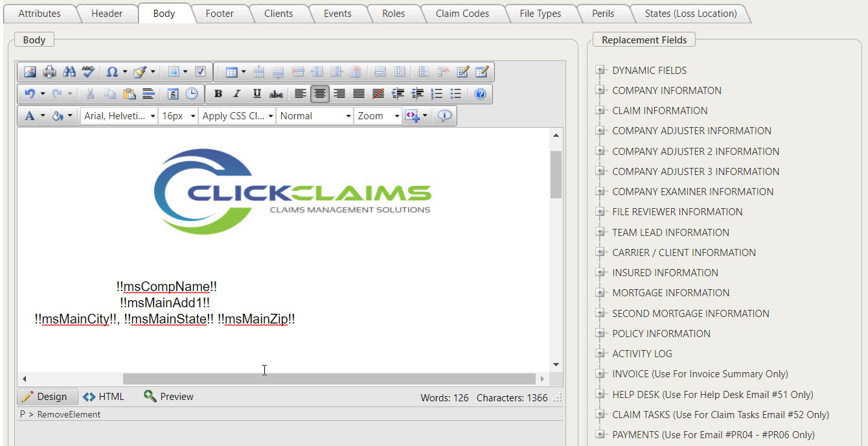The height and width of the screenshot is (446, 868).
Task: Toggle the active Center alignment button
Action: point(319,94)
